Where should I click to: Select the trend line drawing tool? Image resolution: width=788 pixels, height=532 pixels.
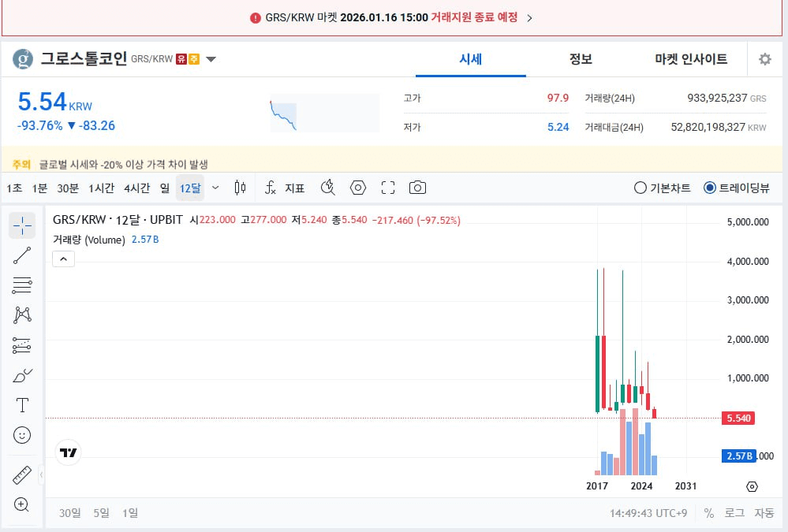(x=22, y=255)
